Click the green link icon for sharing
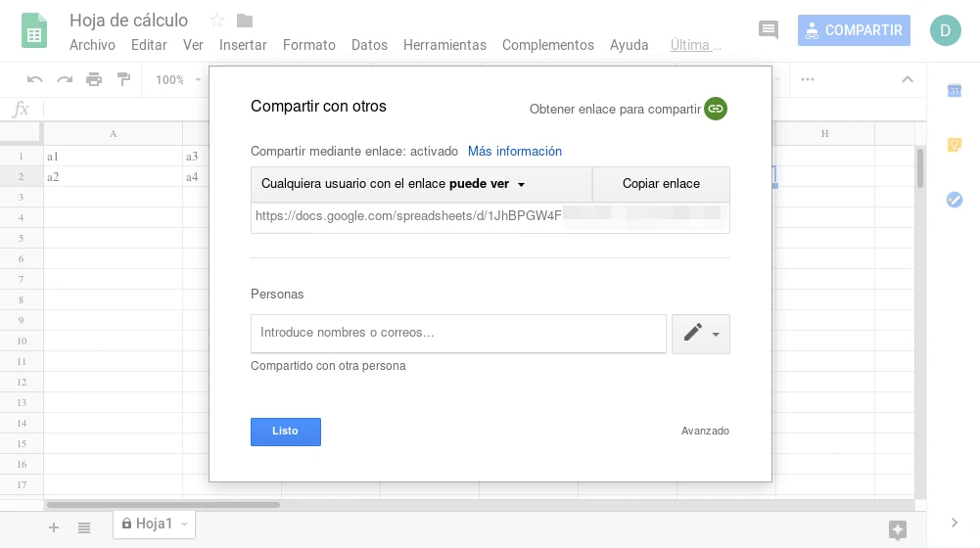980x548 pixels. coord(716,109)
